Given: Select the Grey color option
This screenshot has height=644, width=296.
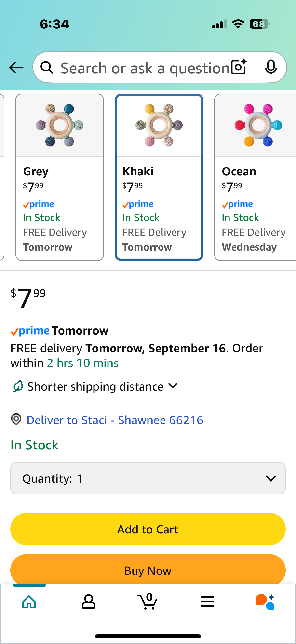Looking at the screenshot, I should 59,177.
